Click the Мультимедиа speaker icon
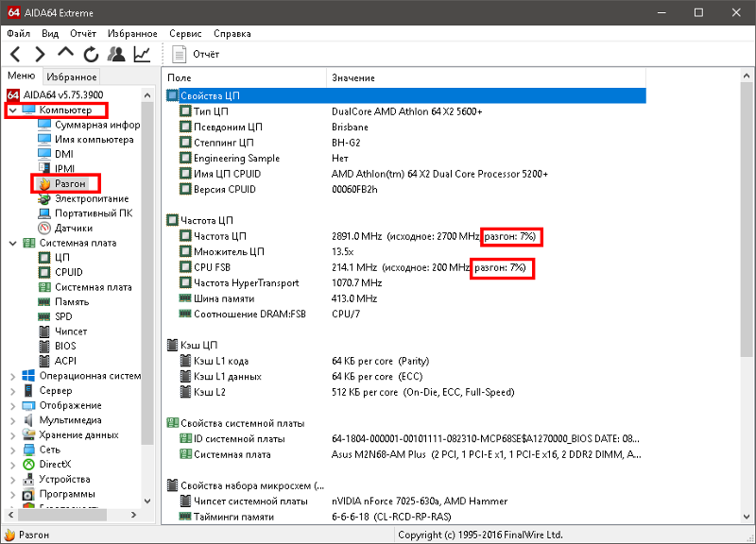 29,420
